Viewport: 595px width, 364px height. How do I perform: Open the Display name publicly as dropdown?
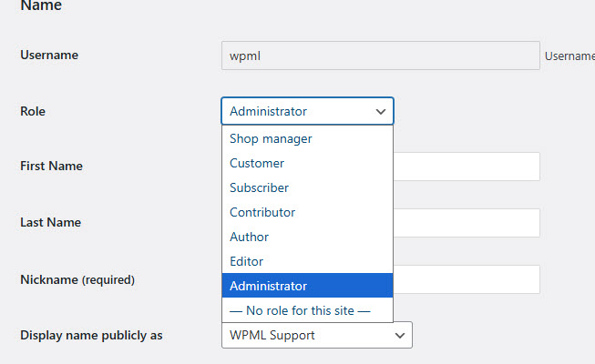317,335
